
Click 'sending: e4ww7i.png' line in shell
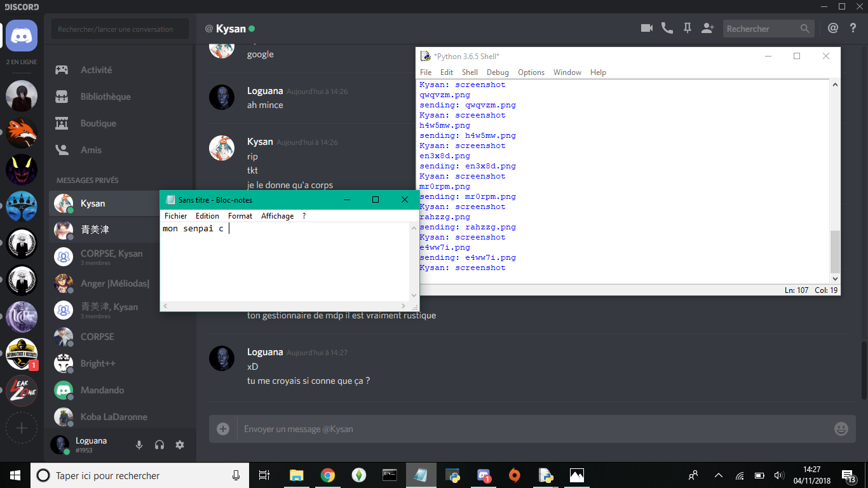click(468, 257)
